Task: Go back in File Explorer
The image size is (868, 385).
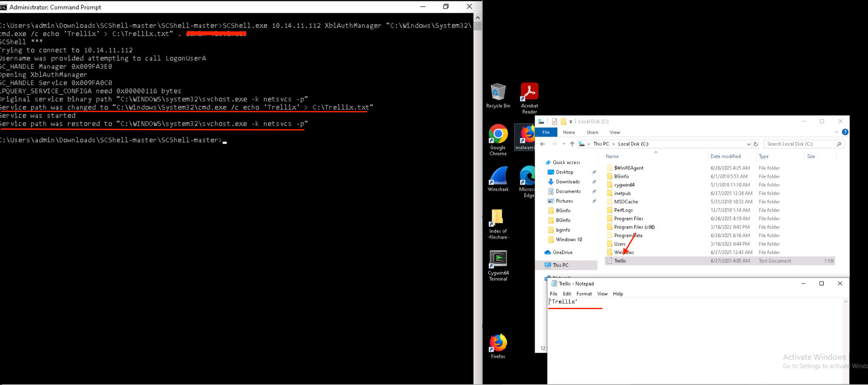Action: click(x=542, y=144)
